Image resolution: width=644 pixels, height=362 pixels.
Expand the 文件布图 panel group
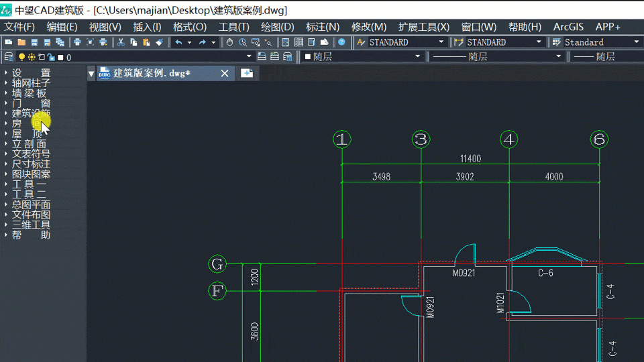click(x=32, y=215)
